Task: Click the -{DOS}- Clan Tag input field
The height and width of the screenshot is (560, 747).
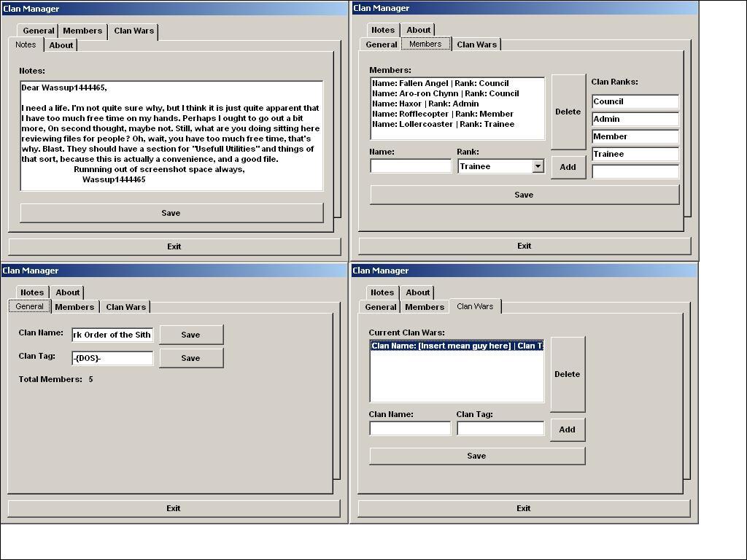Action: click(112, 358)
